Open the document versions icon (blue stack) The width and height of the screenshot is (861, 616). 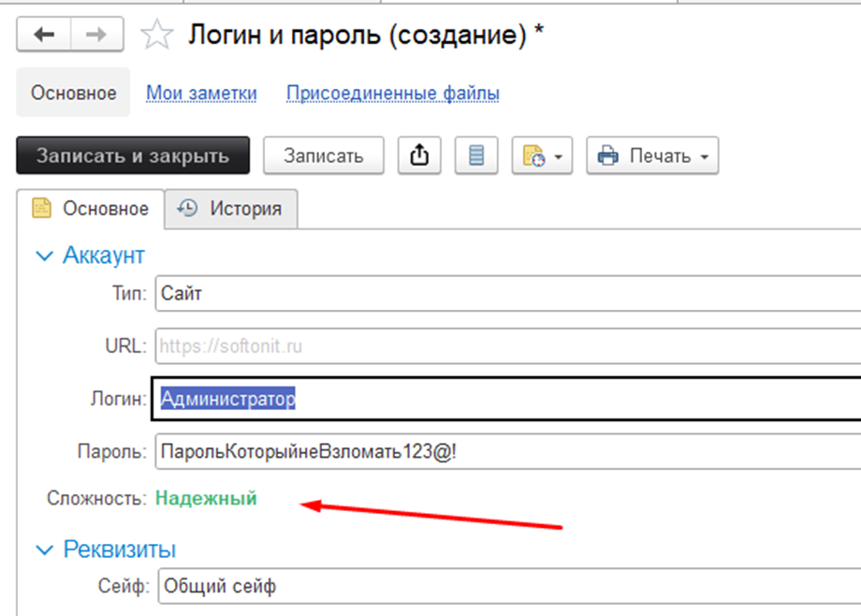click(x=475, y=155)
